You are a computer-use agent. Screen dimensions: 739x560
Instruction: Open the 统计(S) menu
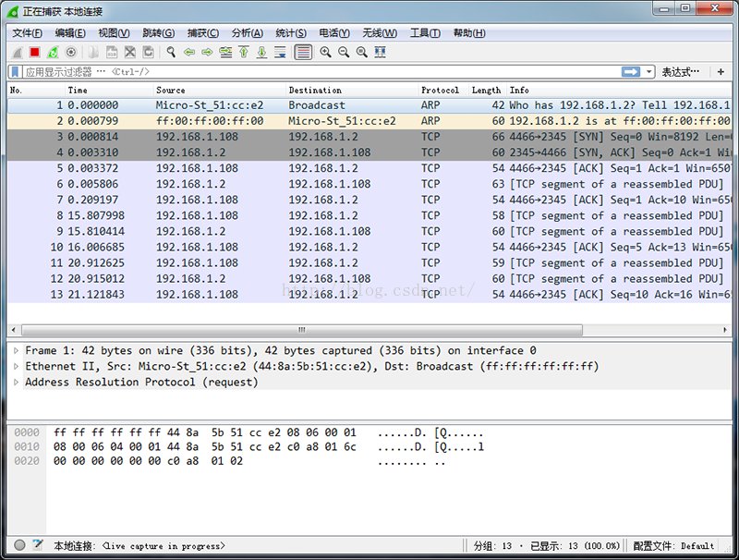291,33
